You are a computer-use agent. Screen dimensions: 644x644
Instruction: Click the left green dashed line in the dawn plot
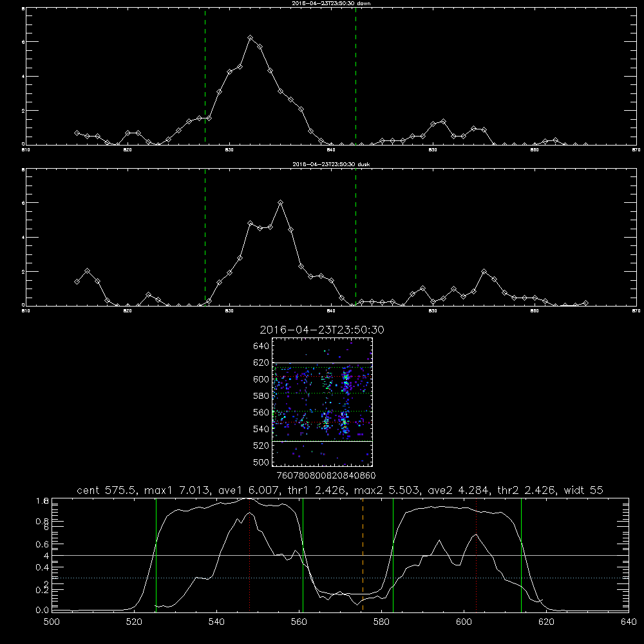[x=205, y=76]
